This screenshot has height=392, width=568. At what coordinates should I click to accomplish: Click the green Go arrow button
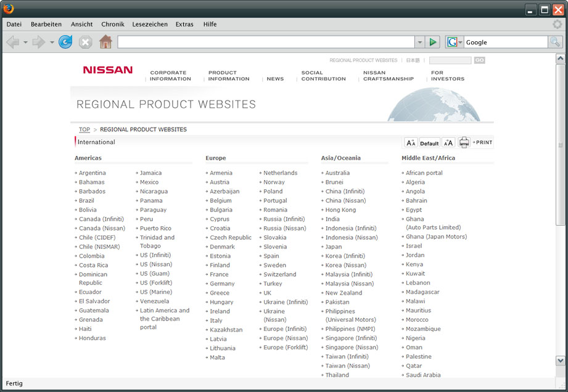[x=432, y=42]
